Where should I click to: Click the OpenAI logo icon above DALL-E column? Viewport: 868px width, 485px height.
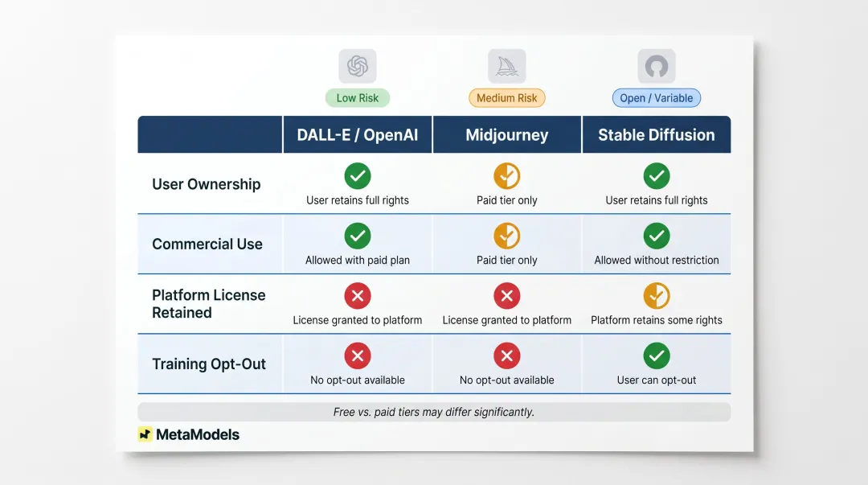pos(358,66)
